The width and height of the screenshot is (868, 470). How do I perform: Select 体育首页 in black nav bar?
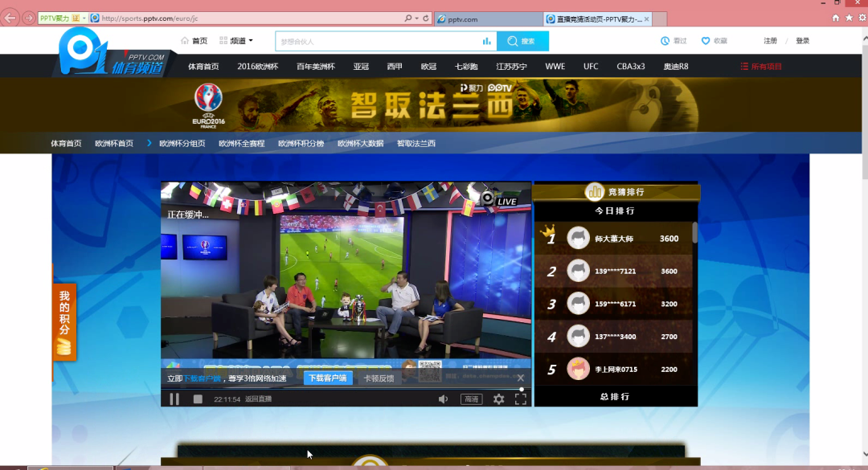pos(203,67)
